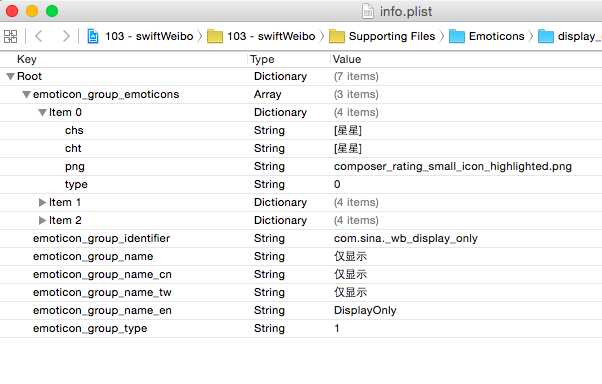
Task: Click the display folder breadcrumb
Action: point(570,36)
